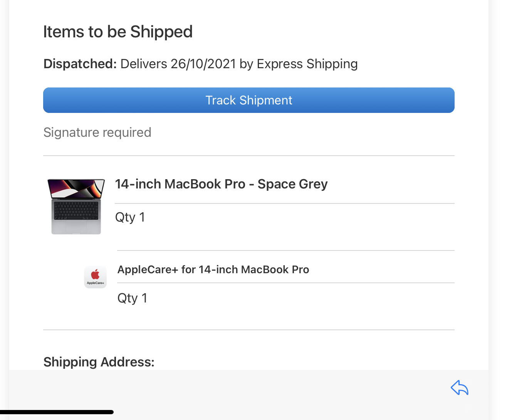Click the 26/10/2021 delivery date
This screenshot has width=507, height=420.
(203, 64)
